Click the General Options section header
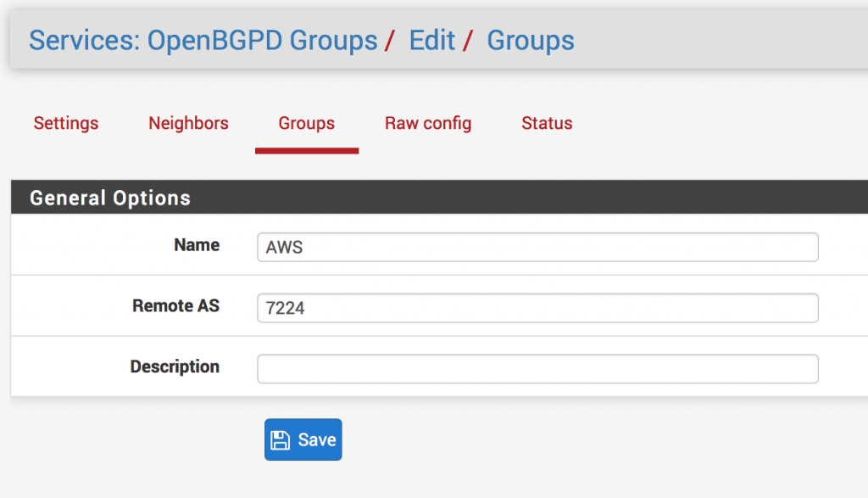This screenshot has height=498, width=868. [x=110, y=199]
